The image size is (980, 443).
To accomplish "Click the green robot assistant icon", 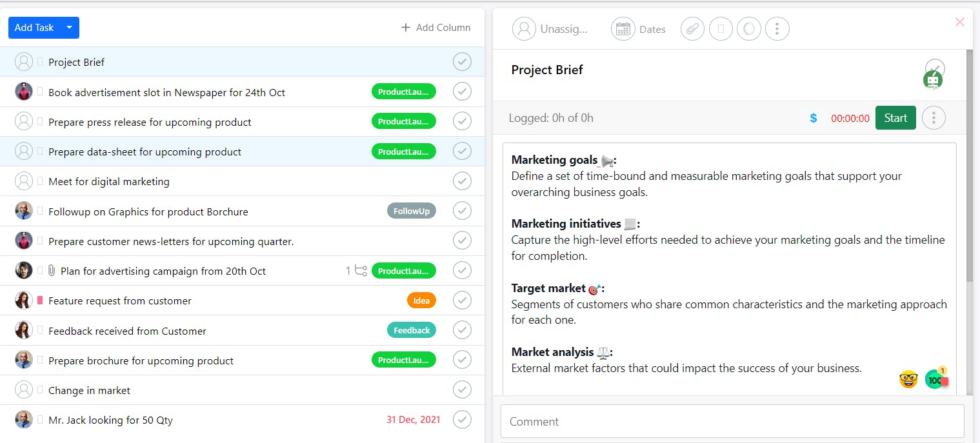I will (932, 81).
